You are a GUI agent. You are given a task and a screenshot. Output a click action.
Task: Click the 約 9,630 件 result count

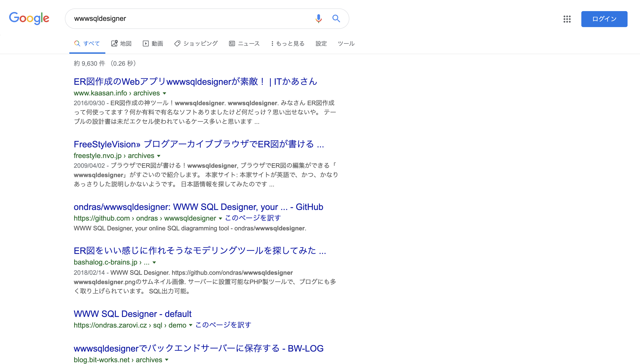(89, 63)
